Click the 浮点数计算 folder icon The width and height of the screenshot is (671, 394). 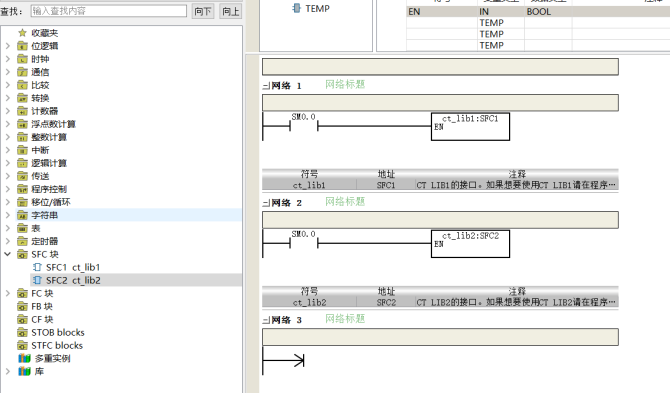[x=22, y=124]
